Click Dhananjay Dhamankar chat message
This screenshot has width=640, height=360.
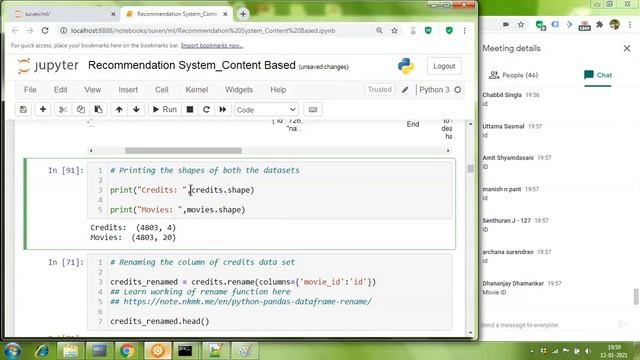522,288
